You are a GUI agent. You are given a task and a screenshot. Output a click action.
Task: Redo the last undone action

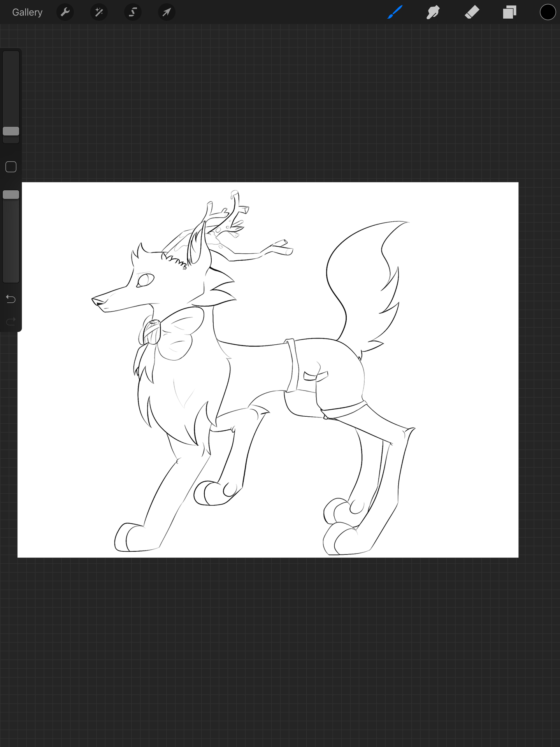pyautogui.click(x=11, y=321)
